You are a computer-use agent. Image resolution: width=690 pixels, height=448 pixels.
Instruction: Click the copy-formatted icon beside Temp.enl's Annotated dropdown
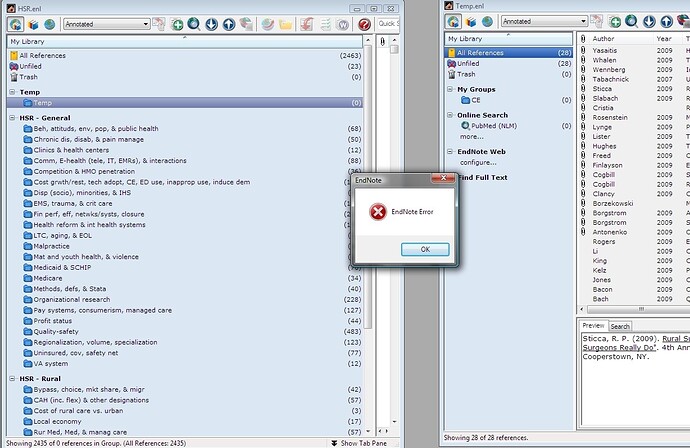[597, 21]
